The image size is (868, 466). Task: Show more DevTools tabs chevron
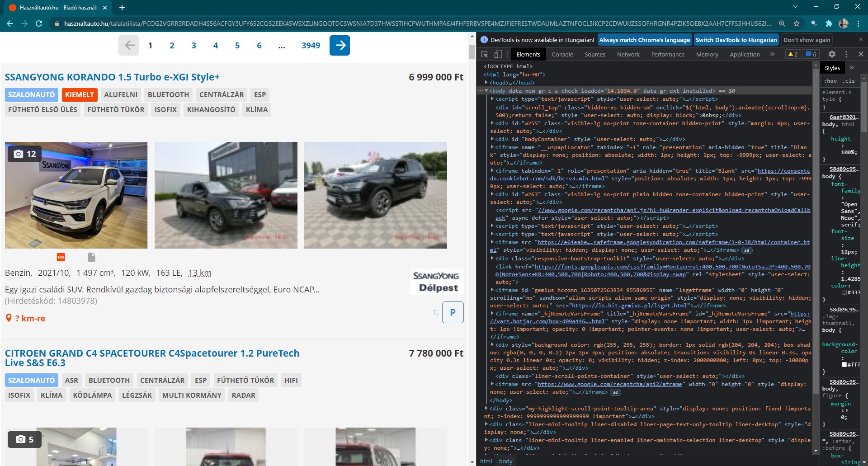pyautogui.click(x=772, y=54)
